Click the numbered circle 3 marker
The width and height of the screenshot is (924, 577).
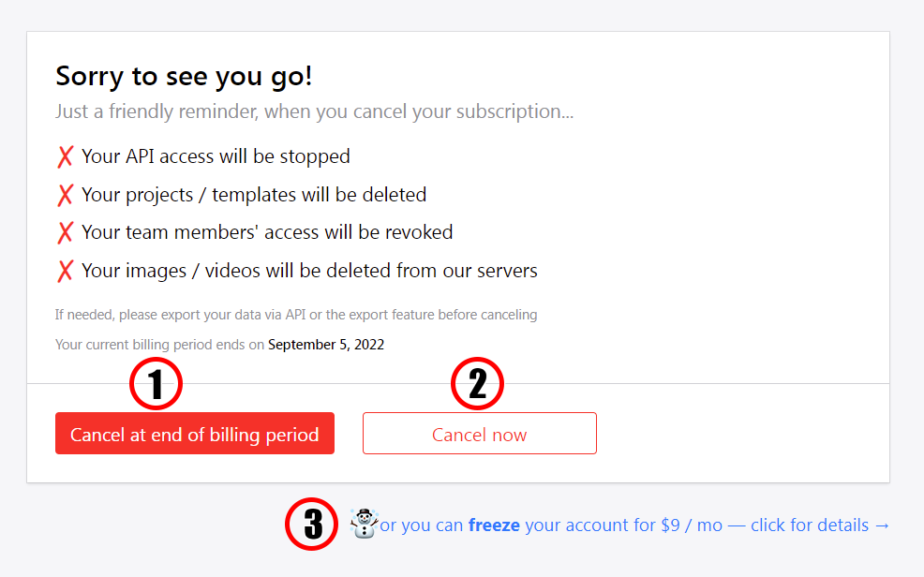311,525
